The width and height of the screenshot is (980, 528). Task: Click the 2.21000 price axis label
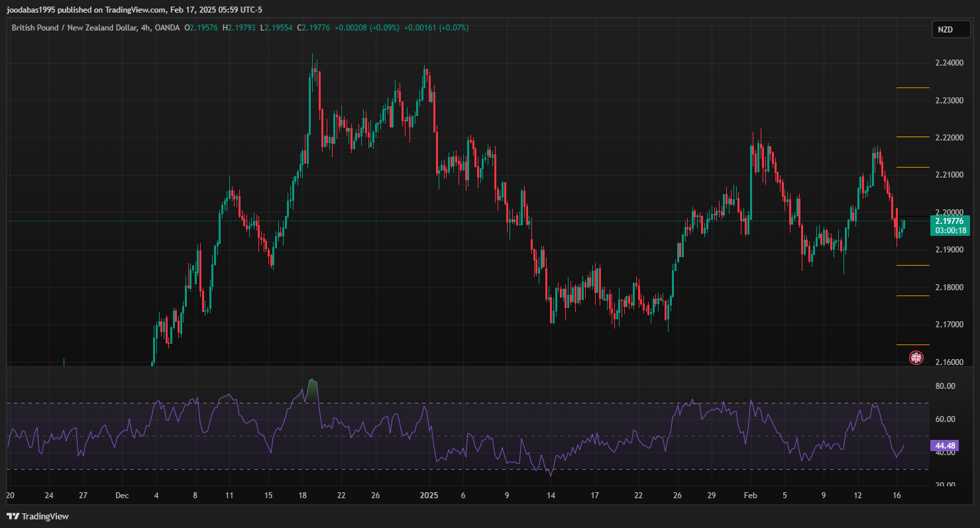click(x=948, y=175)
